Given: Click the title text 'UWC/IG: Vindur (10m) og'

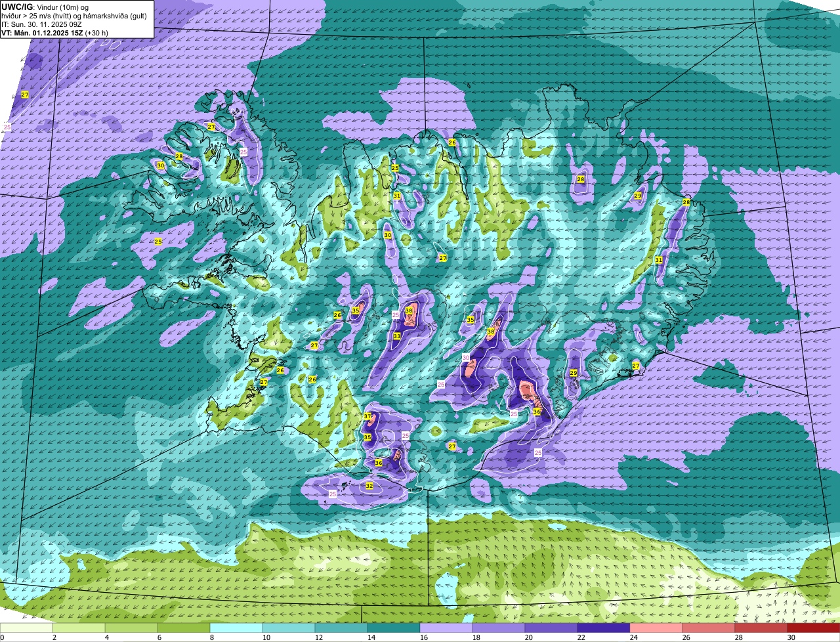Looking at the screenshot, I should click(46, 7).
